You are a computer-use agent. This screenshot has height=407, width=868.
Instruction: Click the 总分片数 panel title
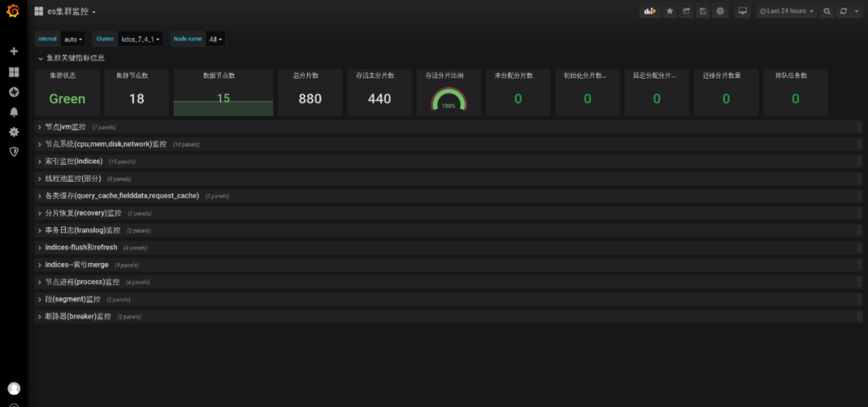tap(305, 76)
